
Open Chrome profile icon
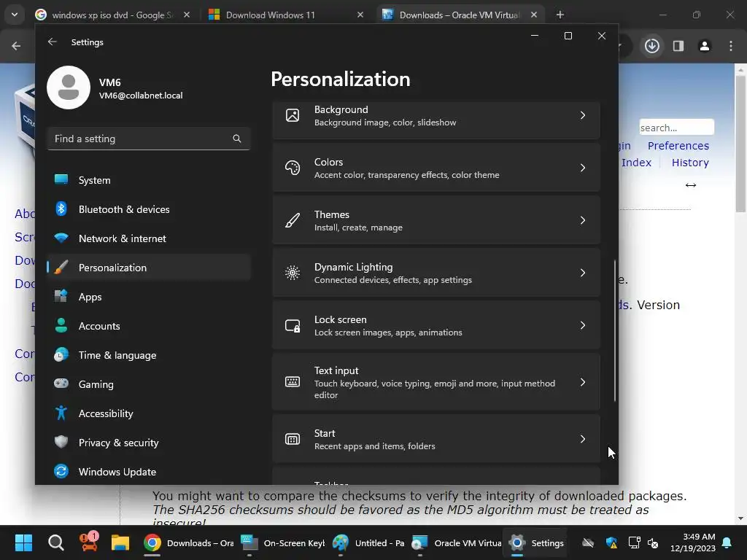point(705,46)
